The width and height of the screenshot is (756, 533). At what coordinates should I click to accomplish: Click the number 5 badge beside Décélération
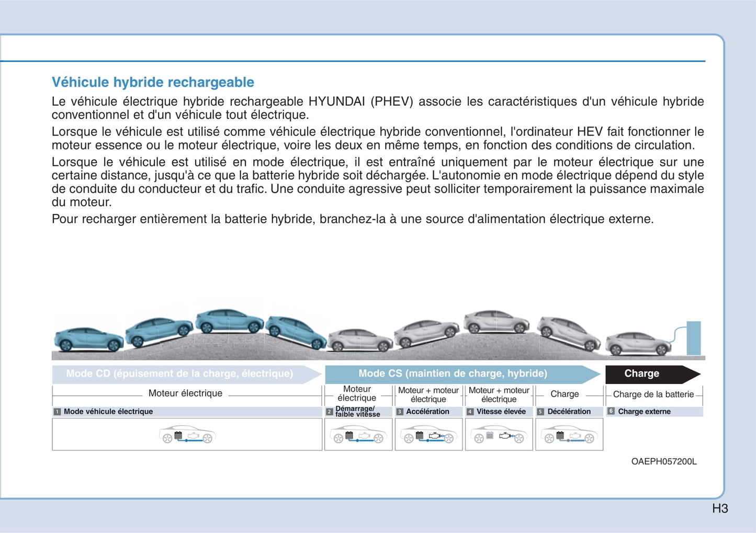point(540,412)
